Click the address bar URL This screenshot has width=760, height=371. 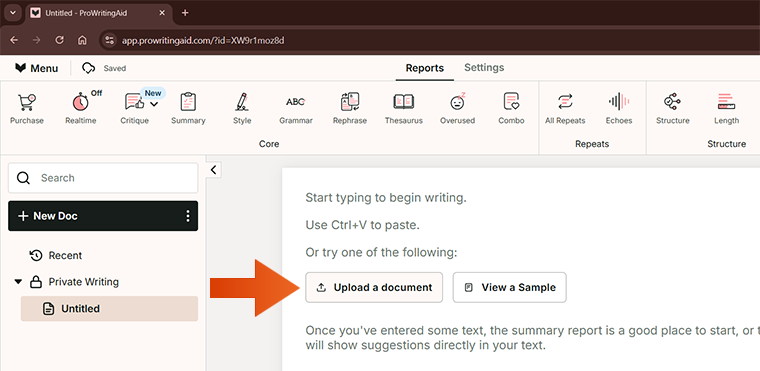203,41
